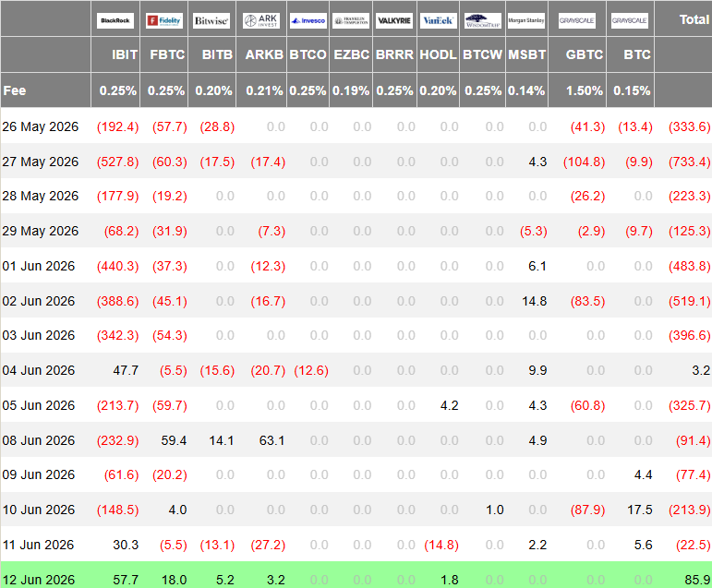Click the Morgan Stanley logo

pyautogui.click(x=526, y=20)
